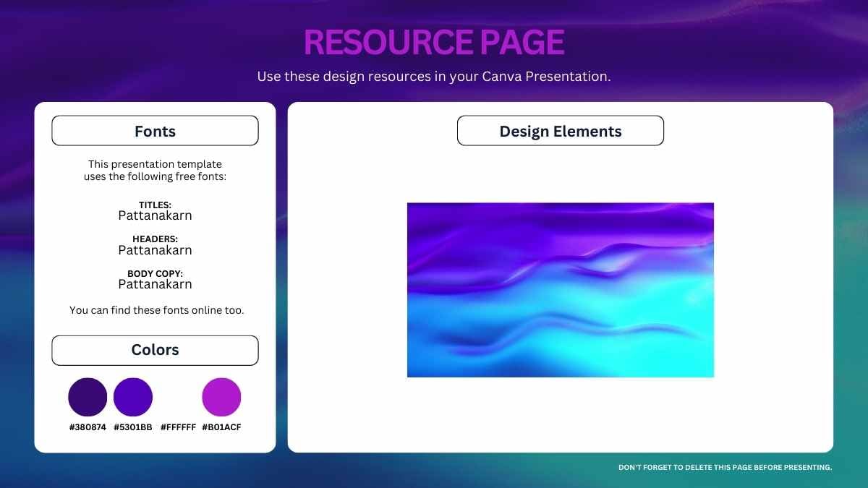The image size is (868, 488).
Task: Click 'You can find these fonts online too.'
Action: pos(156,310)
